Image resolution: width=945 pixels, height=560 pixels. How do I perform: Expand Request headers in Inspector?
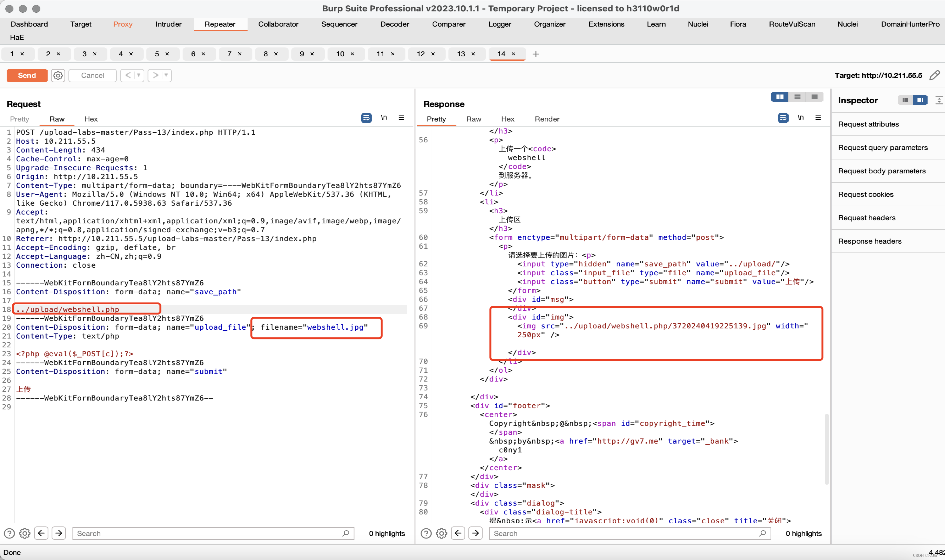(867, 218)
